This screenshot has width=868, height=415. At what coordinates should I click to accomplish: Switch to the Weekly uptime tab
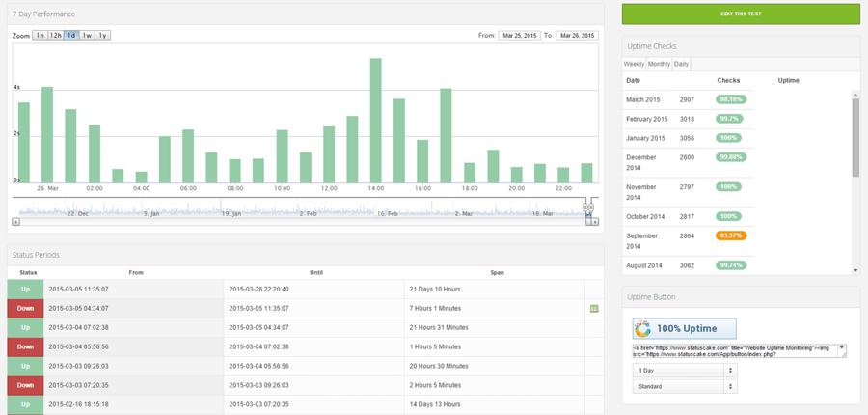tap(634, 64)
